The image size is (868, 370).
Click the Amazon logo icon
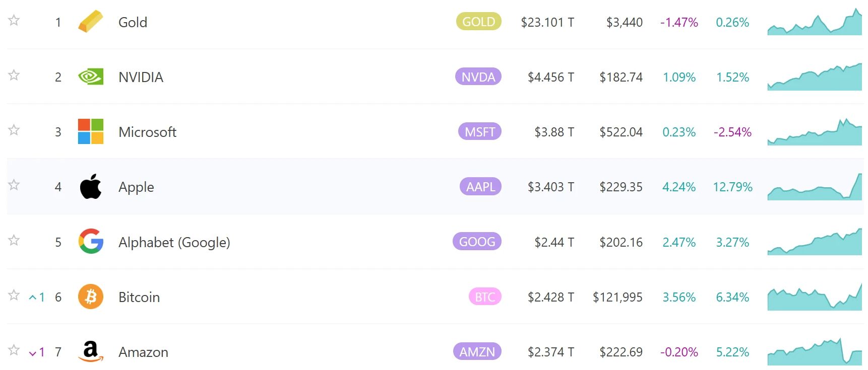coord(91,351)
